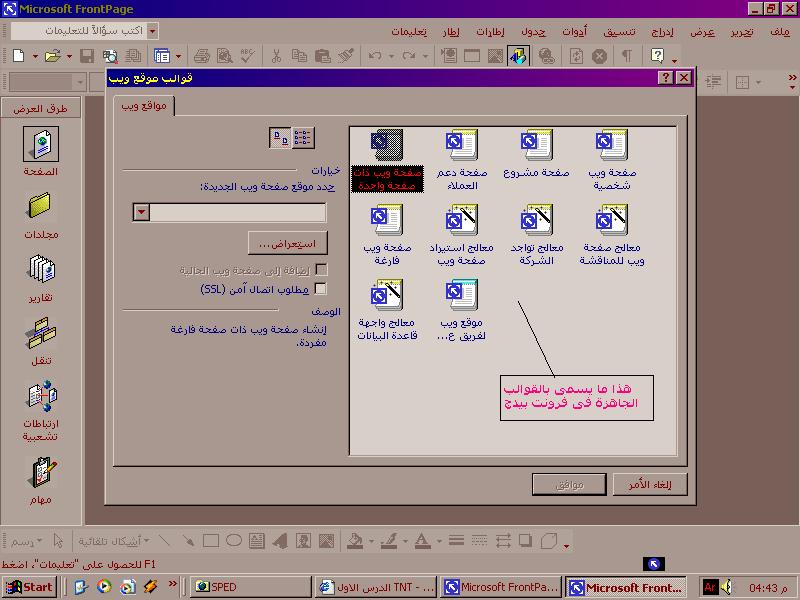This screenshot has height=600, width=800.
Task: Click the Browse button (استعراض)
Action: [288, 243]
